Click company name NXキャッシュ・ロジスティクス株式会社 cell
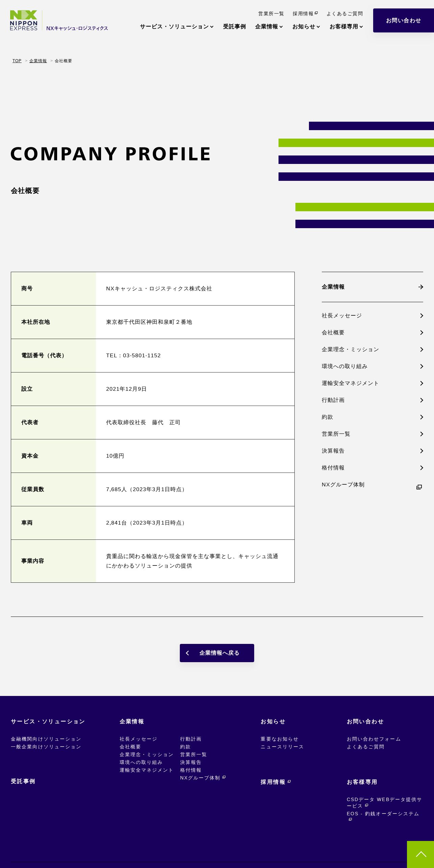434x868 pixels. [x=159, y=289]
